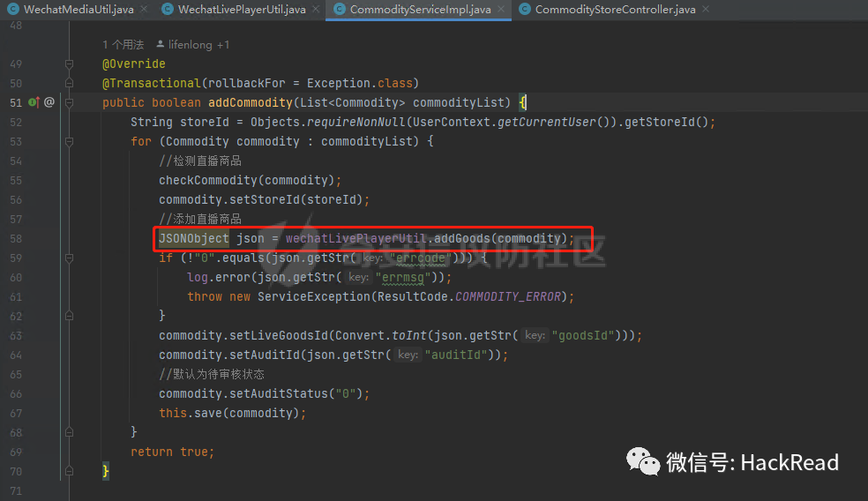The height and width of the screenshot is (501, 868).
Task: Click getCurrentUser call in line 52
Action: [547, 122]
